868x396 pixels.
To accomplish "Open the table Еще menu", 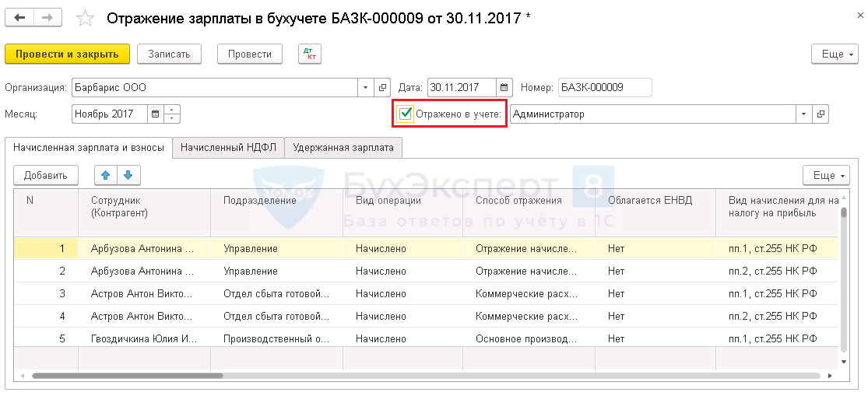I will (x=824, y=175).
